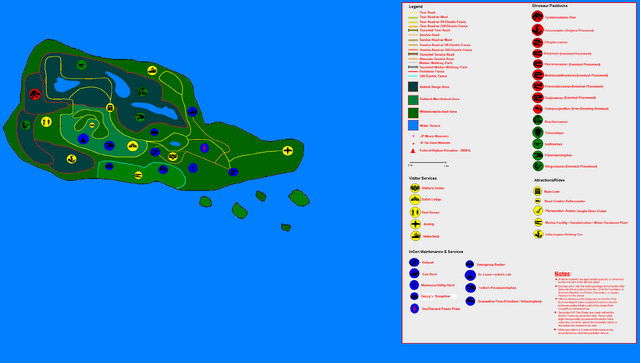Image resolution: width=640 pixels, height=363 pixels.
Task: Select the Rest Rooms marker on the island map
Action: tap(46, 122)
